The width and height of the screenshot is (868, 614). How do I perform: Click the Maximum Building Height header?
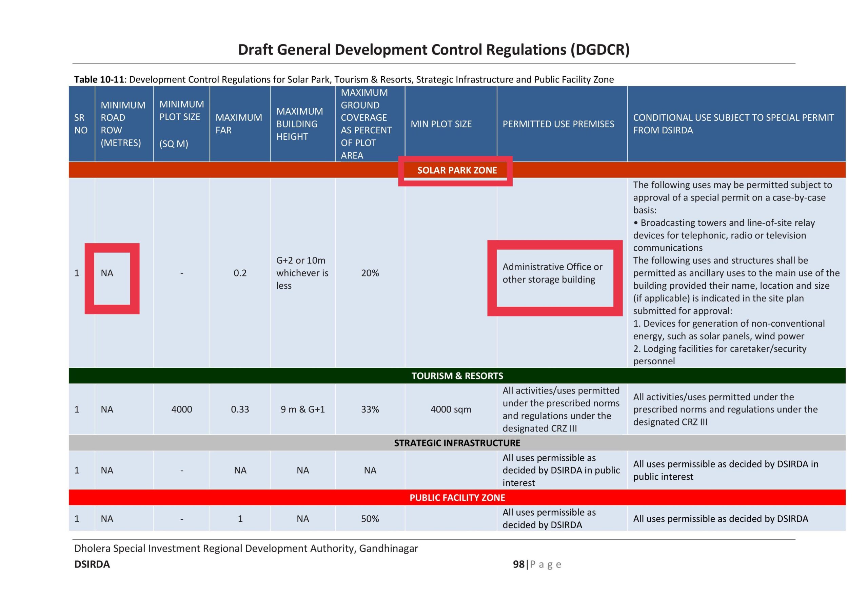[299, 124]
